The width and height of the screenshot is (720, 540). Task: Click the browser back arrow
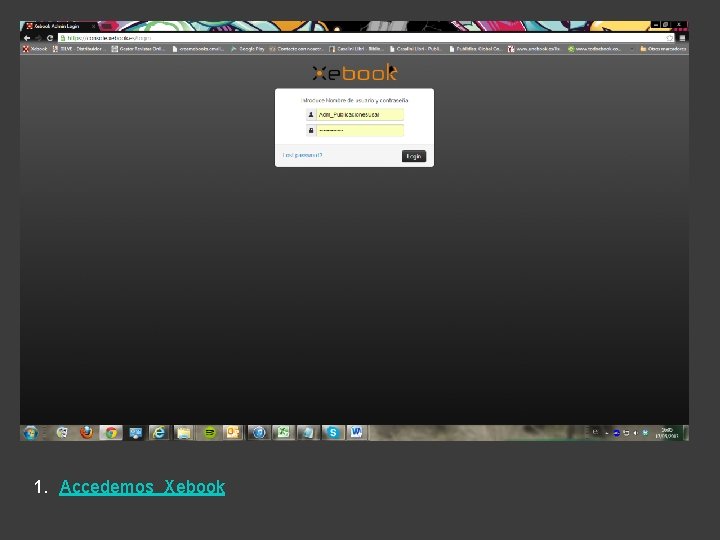(27, 38)
